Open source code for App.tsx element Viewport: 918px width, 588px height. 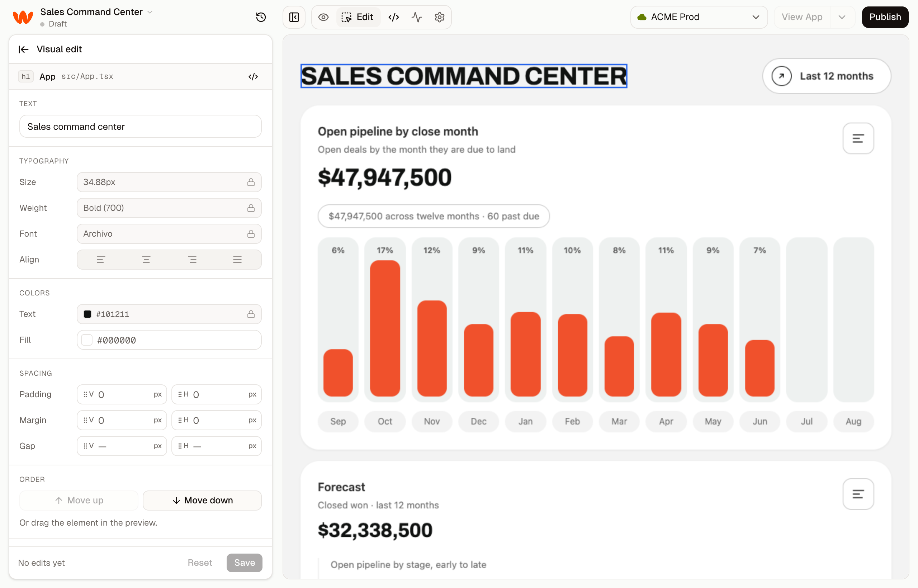coord(253,76)
